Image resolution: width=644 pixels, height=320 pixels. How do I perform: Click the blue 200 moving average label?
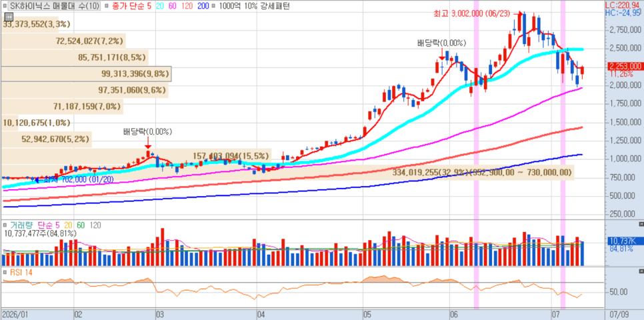(203, 7)
